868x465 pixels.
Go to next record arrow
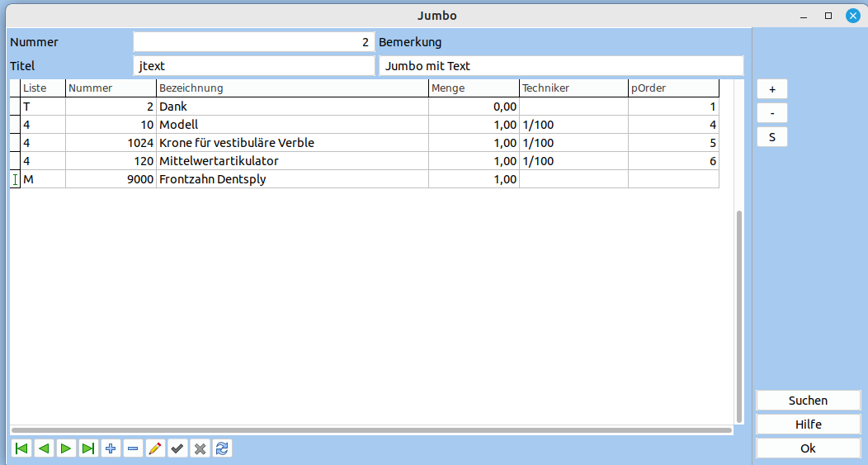[66, 448]
